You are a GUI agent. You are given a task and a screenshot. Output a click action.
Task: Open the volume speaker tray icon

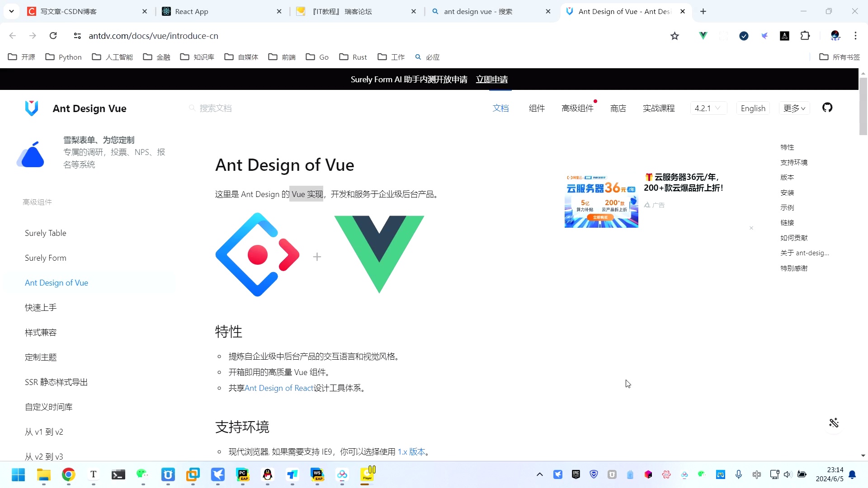[x=788, y=474]
